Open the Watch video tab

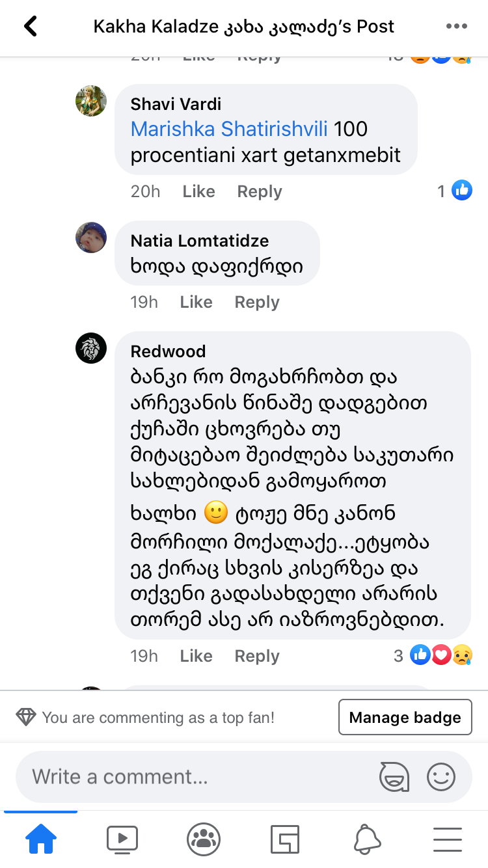[x=122, y=839]
